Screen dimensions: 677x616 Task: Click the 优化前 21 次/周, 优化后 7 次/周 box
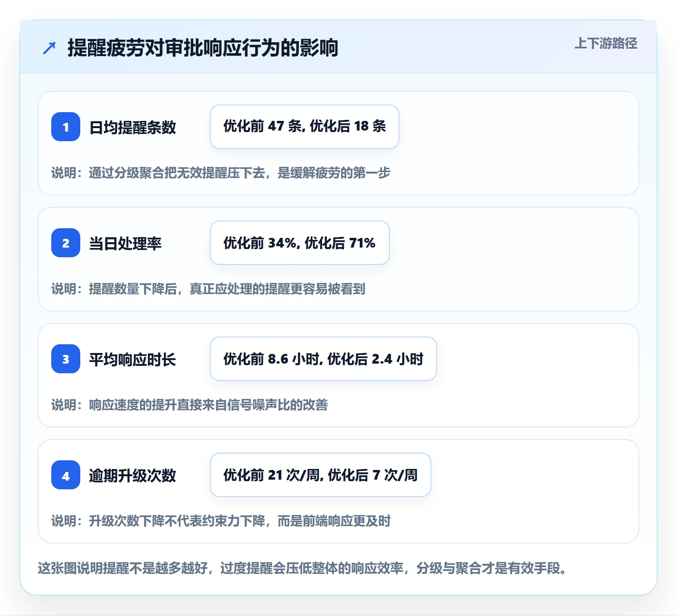(321, 475)
